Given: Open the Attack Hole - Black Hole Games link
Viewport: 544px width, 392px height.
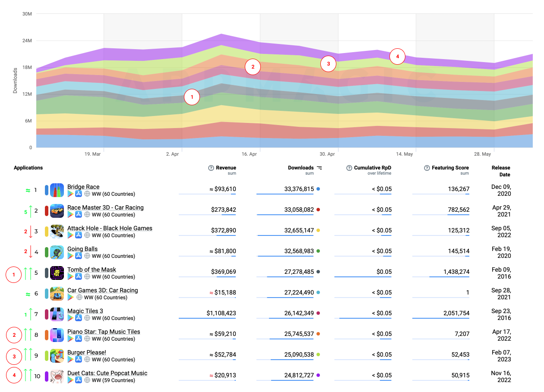Looking at the screenshot, I should pyautogui.click(x=109, y=228).
